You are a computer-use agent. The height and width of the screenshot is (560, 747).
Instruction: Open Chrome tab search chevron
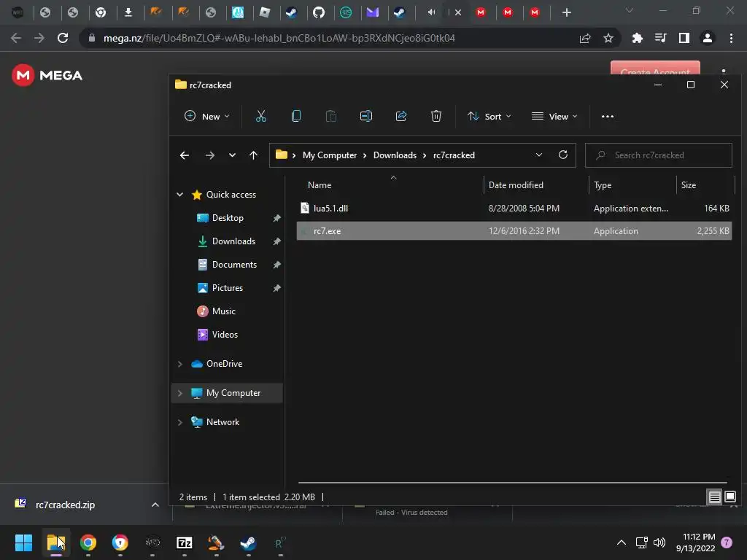pos(630,10)
